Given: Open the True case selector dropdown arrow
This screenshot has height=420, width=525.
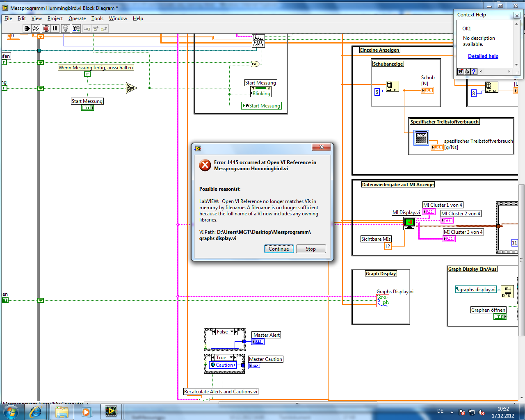Looking at the screenshot, I should click(x=231, y=358).
